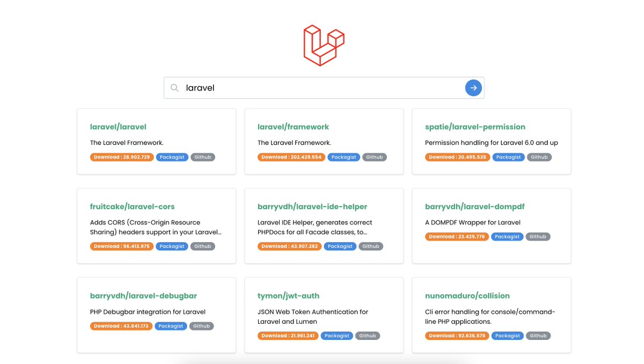644x364 pixels.
Task: Click the 'Download : 56.413.975' badge
Action: (122, 247)
